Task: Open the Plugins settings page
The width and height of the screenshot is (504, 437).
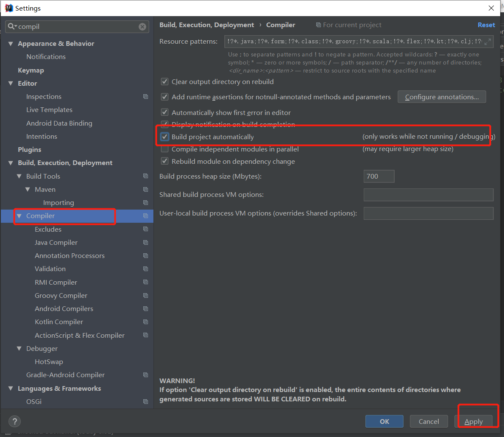Action: 30,150
